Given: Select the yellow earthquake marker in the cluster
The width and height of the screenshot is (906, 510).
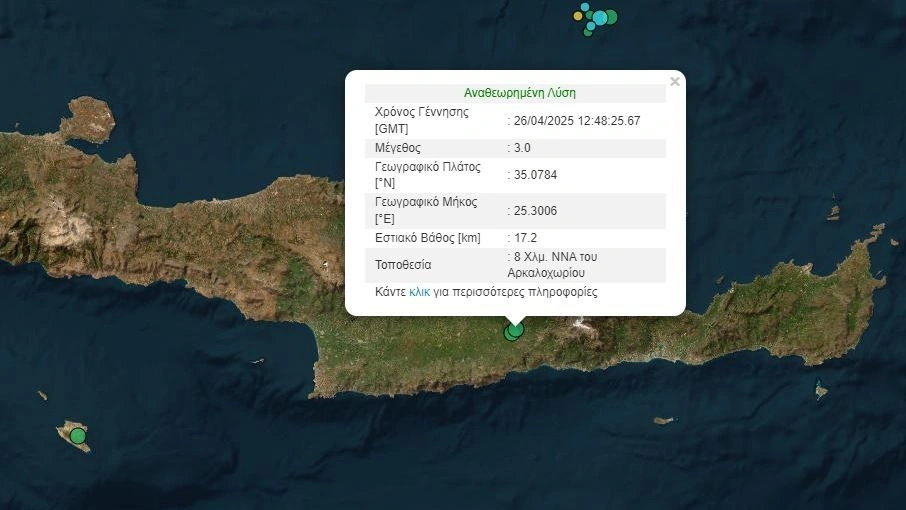Looking at the screenshot, I should [578, 16].
